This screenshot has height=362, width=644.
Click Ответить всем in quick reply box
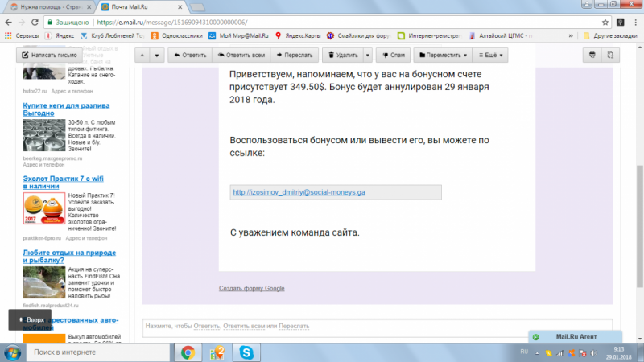pyautogui.click(x=244, y=326)
